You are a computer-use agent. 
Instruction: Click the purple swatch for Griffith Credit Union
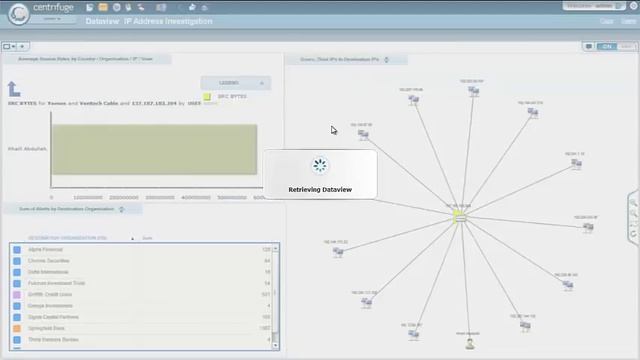pyautogui.click(x=17, y=295)
